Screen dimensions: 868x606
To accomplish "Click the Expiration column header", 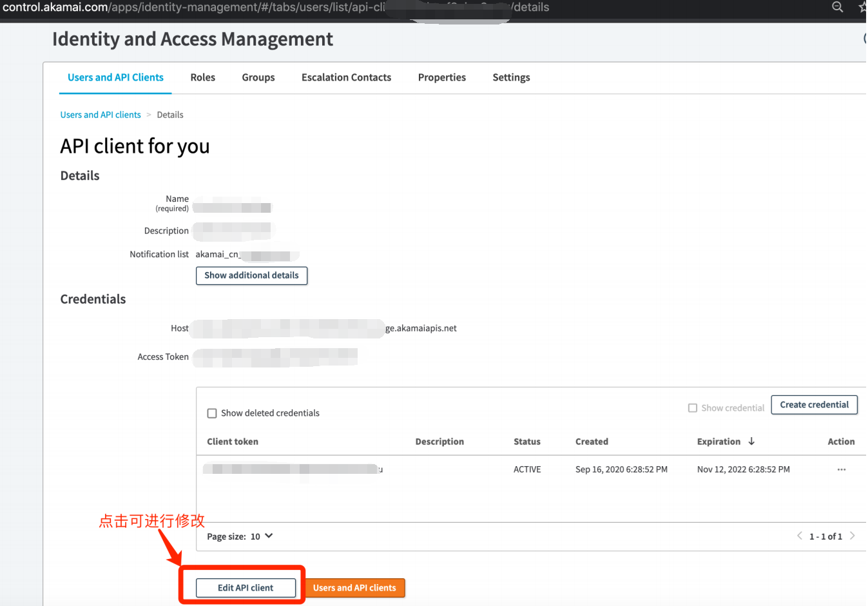I will (719, 442).
